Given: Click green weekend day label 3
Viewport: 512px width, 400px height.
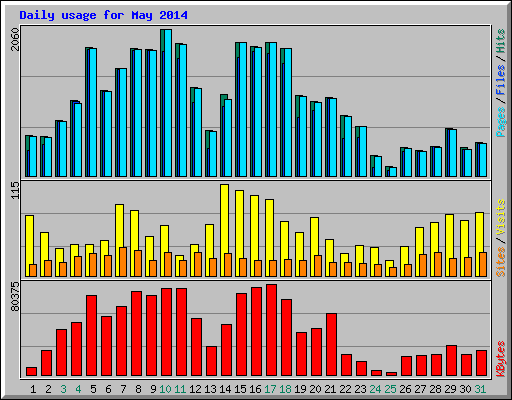Looking at the screenshot, I should tap(63, 389).
